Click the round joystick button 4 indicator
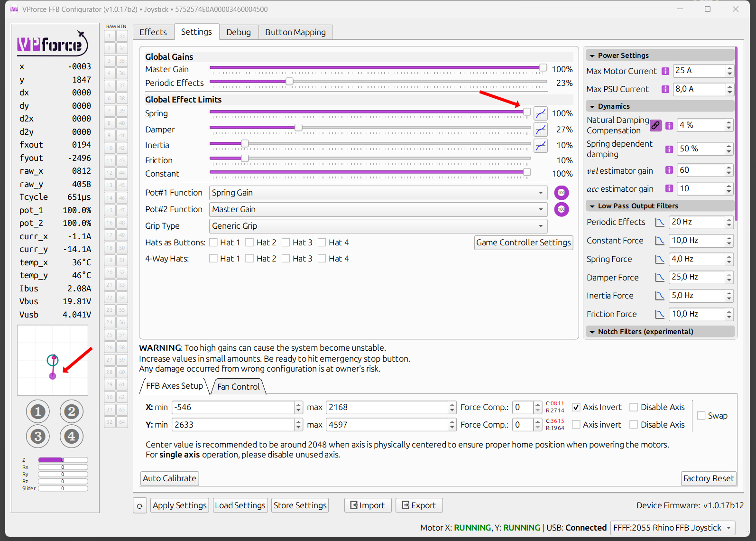This screenshot has height=541, width=756. pos(72,436)
